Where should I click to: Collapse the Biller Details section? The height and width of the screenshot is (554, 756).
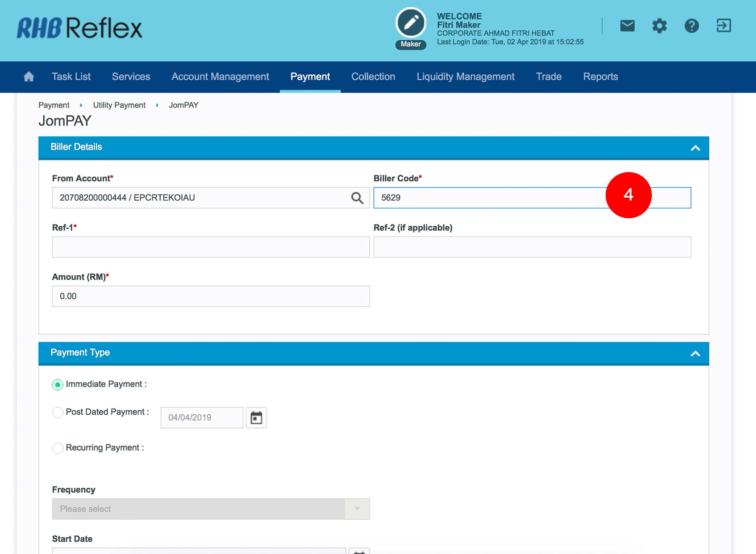(x=695, y=148)
